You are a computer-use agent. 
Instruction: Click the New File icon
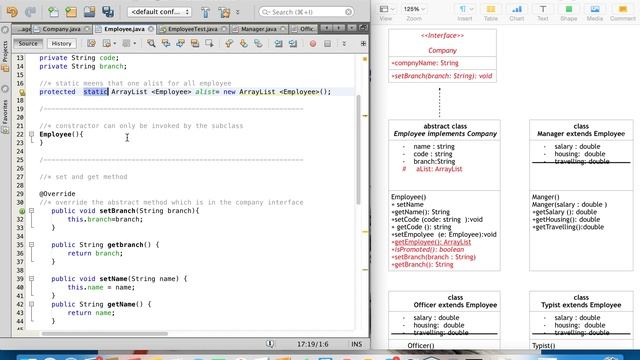[53, 12]
